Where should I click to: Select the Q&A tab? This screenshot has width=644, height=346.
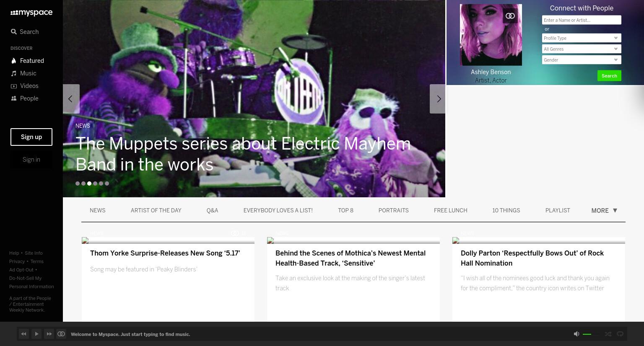pyautogui.click(x=212, y=211)
